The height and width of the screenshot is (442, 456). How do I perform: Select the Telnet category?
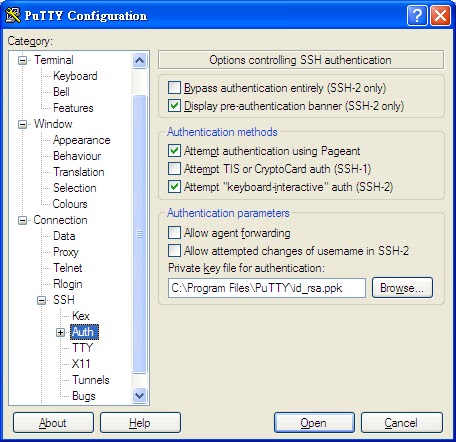(x=68, y=268)
